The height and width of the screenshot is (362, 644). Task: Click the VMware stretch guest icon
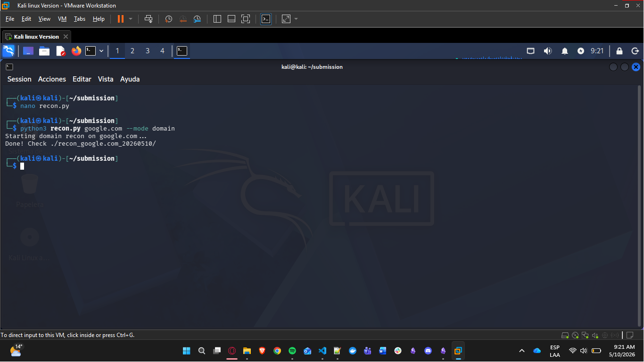[x=286, y=19]
